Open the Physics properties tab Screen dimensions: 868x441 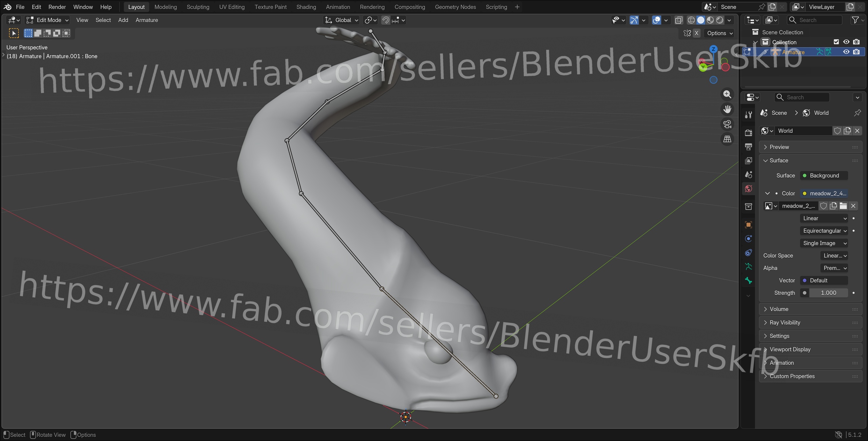tap(748, 238)
